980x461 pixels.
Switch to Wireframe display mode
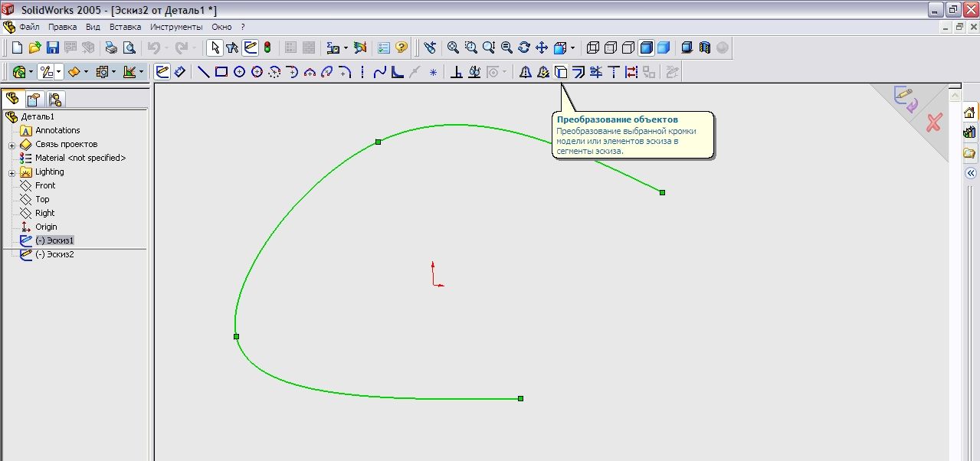(593, 47)
